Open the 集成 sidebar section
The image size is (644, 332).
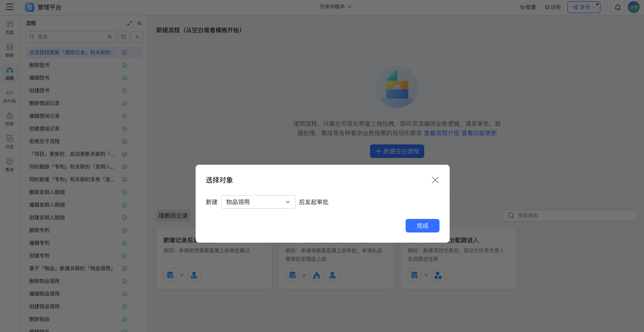point(9,165)
